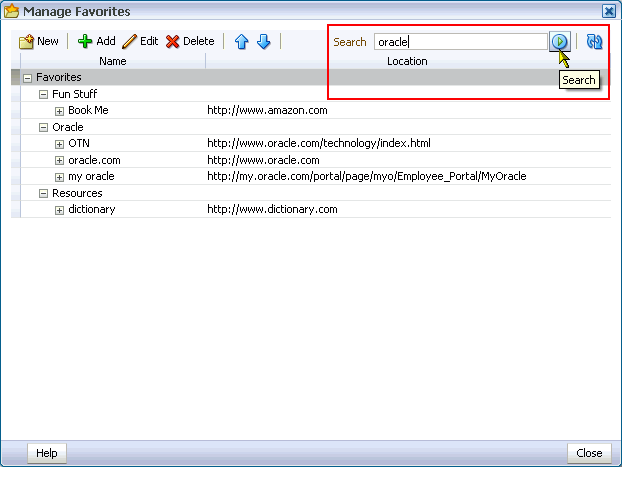Image resolution: width=622 pixels, height=479 pixels.
Task: Run the search with the green arrow icon
Action: 560,41
